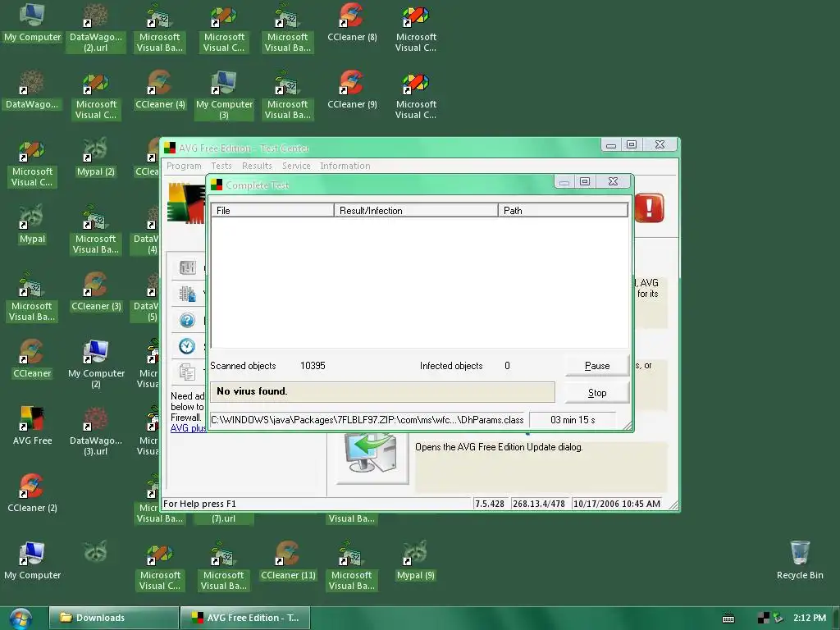Click the documents icon in AVG sidebar
Image resolution: width=840 pixels, height=630 pixels.
pyautogui.click(x=187, y=372)
